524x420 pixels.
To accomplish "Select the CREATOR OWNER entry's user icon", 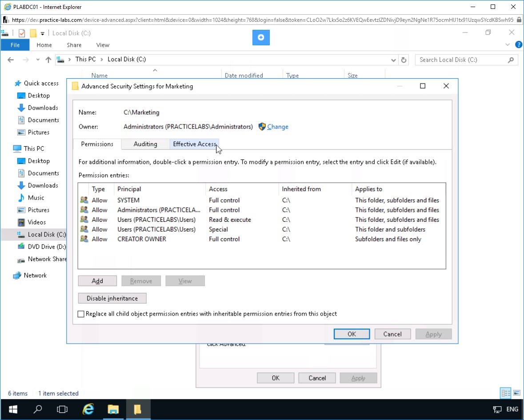I will pyautogui.click(x=84, y=239).
